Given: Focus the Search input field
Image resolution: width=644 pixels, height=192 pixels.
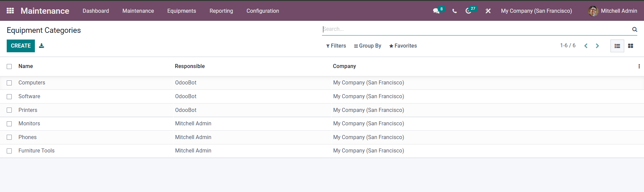Looking at the screenshot, I should tap(476, 29).
